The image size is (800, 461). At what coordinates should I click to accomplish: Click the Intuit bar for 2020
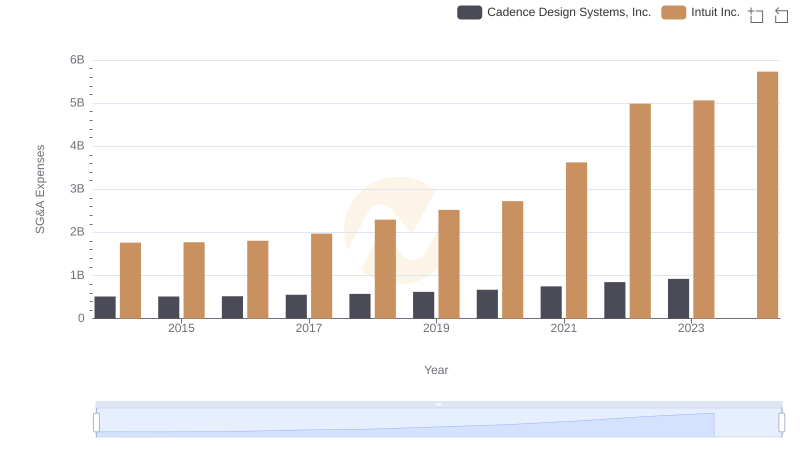(513, 260)
